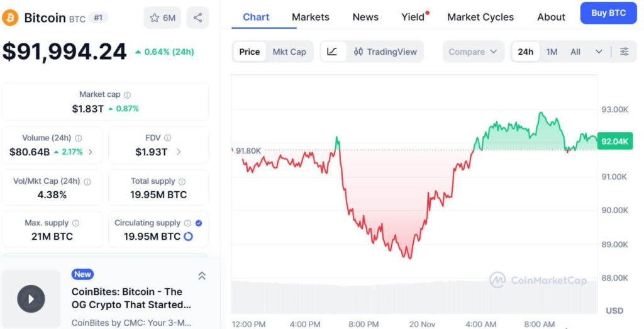Open the Compare dropdown
The image size is (644, 329).
473,52
